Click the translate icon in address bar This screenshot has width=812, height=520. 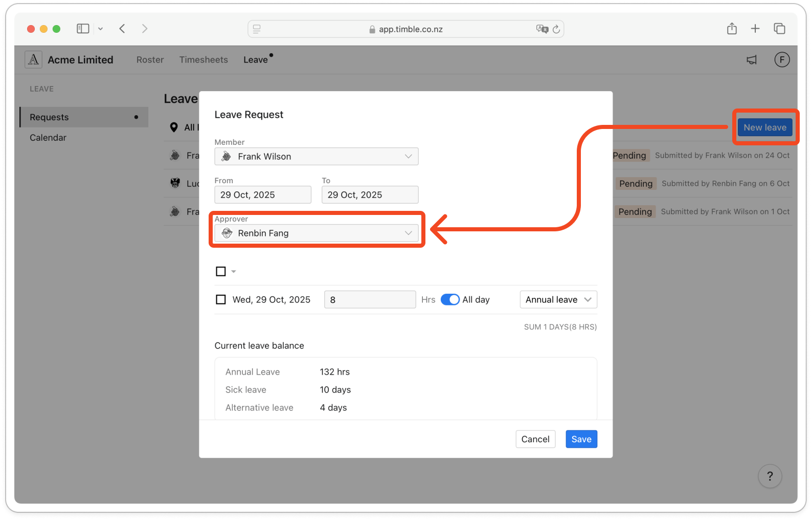point(542,29)
